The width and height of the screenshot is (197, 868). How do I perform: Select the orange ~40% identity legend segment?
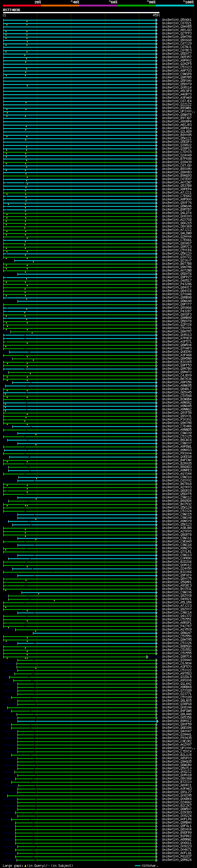[60, 6]
